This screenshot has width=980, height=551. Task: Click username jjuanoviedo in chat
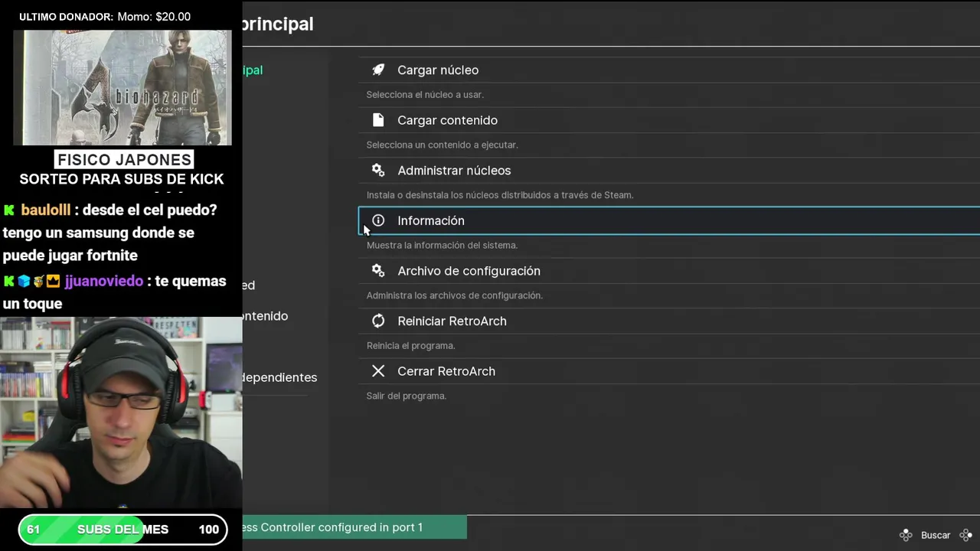click(x=104, y=281)
